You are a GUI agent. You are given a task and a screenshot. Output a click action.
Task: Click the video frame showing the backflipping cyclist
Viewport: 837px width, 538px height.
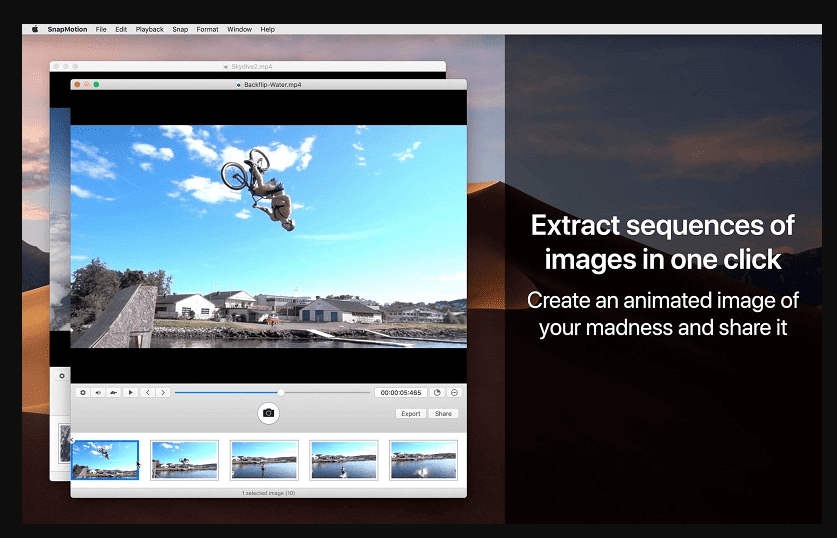click(x=269, y=236)
